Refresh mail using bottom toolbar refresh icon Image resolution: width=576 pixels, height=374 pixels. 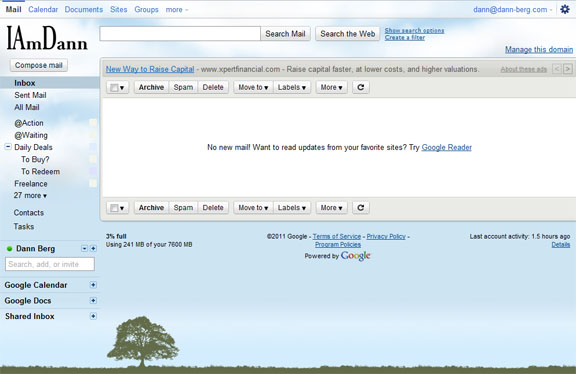[361, 208]
